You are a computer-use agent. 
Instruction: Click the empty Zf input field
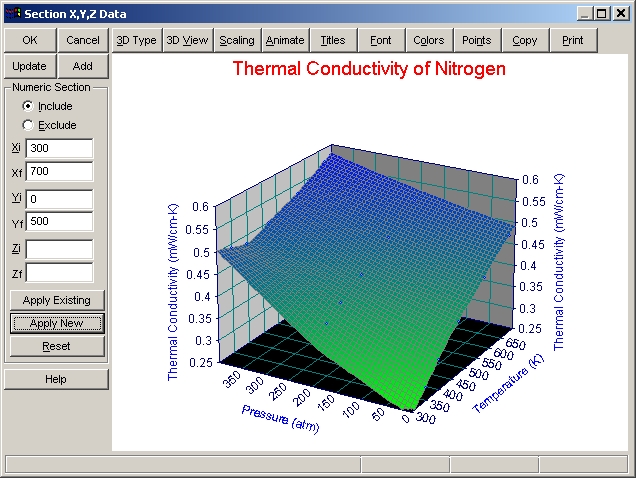tap(59, 272)
